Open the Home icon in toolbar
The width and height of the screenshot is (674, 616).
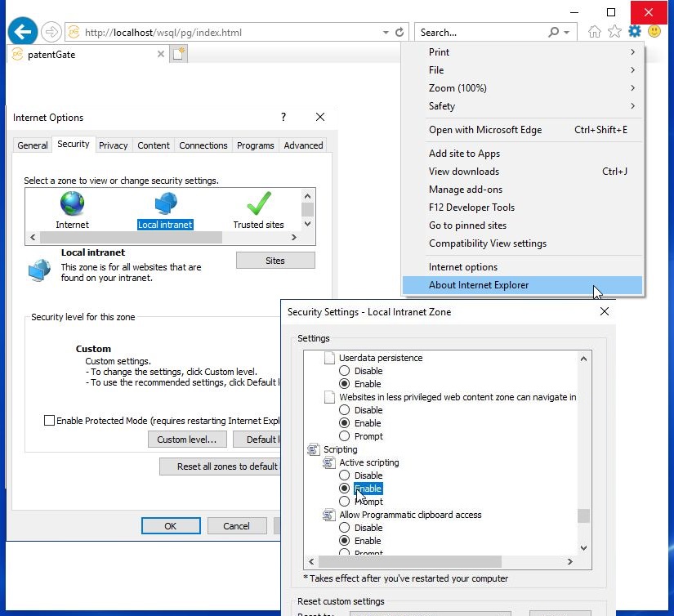[x=595, y=31]
